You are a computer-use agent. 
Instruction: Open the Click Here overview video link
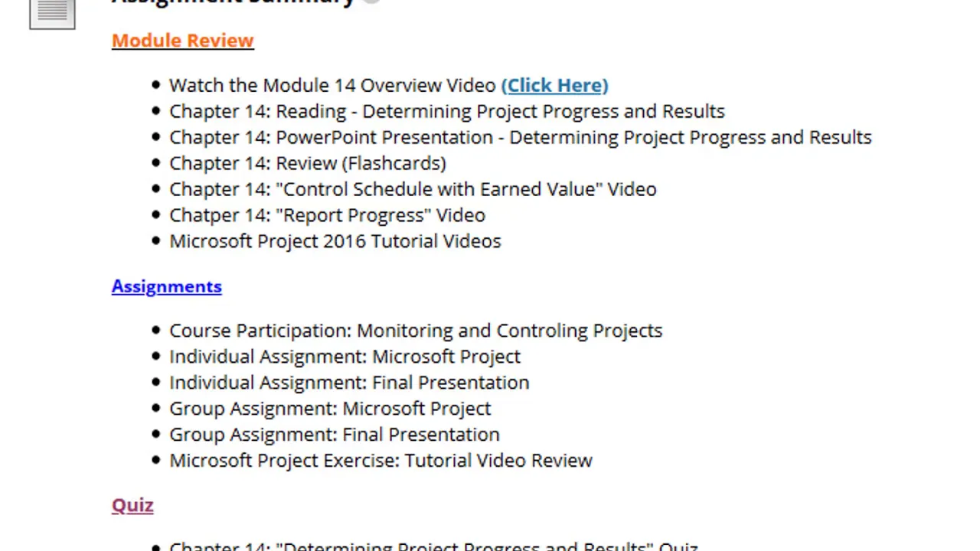pos(554,85)
